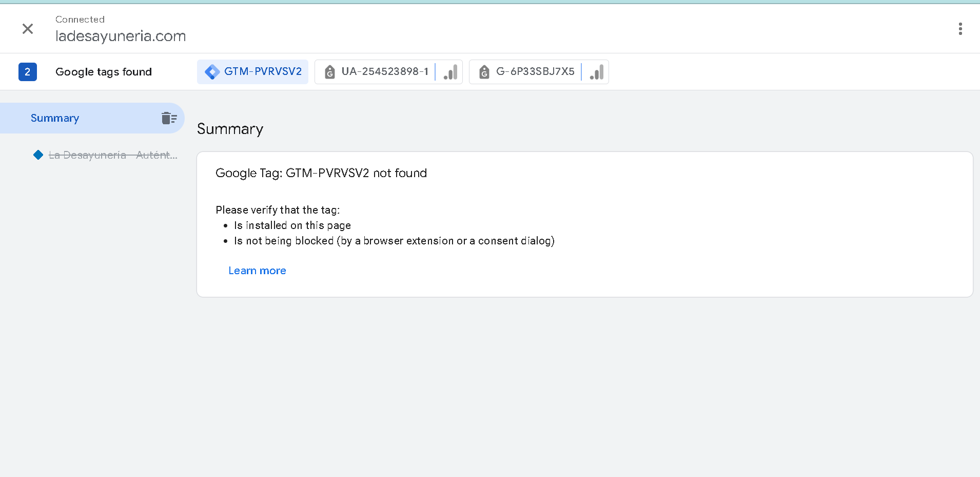Open analytics bar chart icon for G-6P33SBJ7X5
980x477 pixels.
pyautogui.click(x=596, y=72)
